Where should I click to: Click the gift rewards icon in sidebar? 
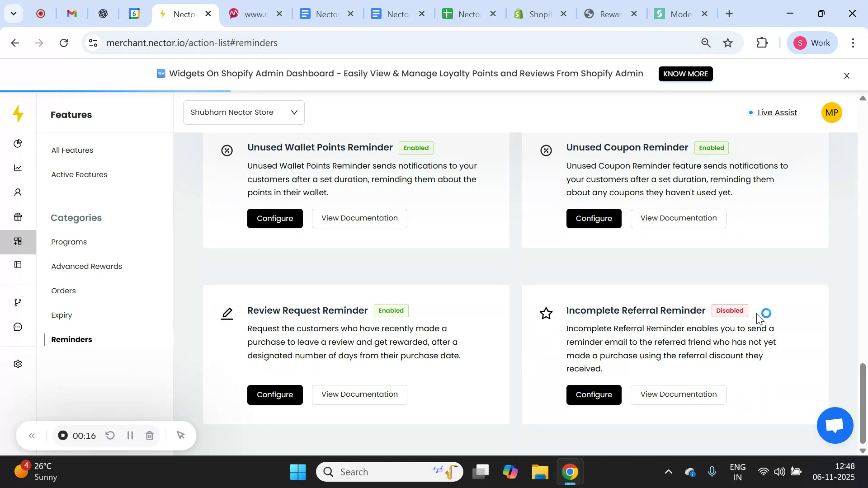point(18,216)
